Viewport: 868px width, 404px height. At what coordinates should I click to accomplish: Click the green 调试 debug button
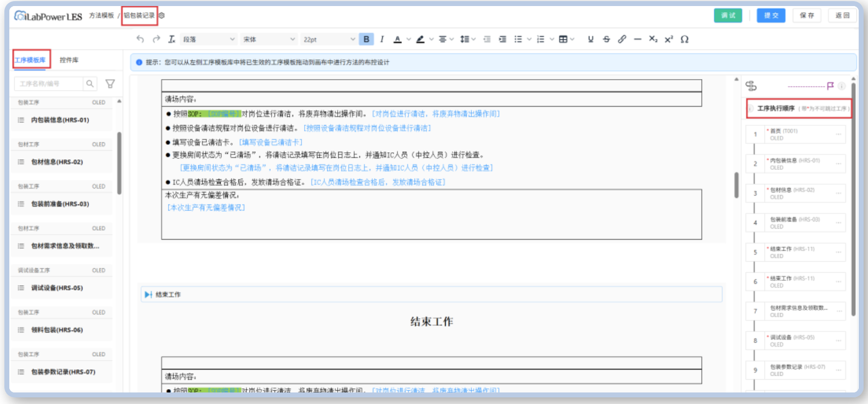[x=728, y=15]
